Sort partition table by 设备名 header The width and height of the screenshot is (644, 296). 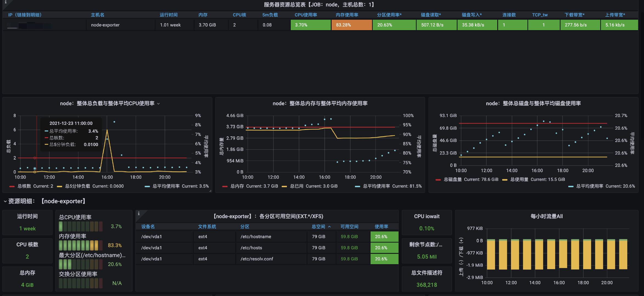tap(148, 227)
